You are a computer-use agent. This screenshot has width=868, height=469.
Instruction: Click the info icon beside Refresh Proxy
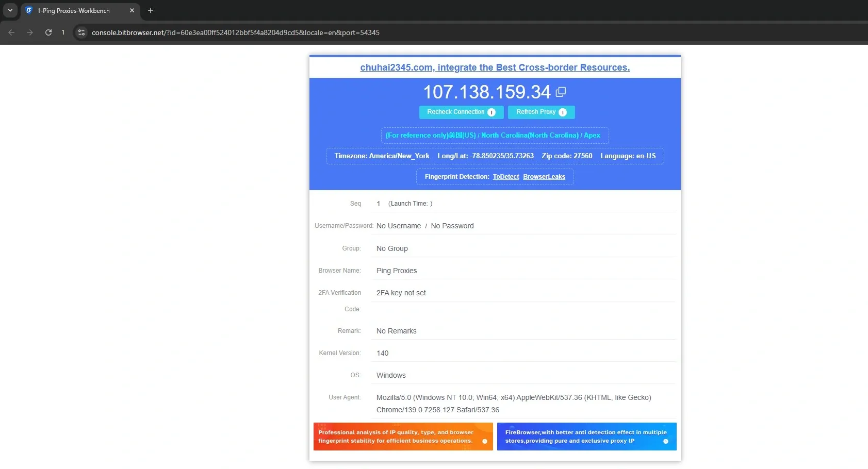pyautogui.click(x=563, y=112)
